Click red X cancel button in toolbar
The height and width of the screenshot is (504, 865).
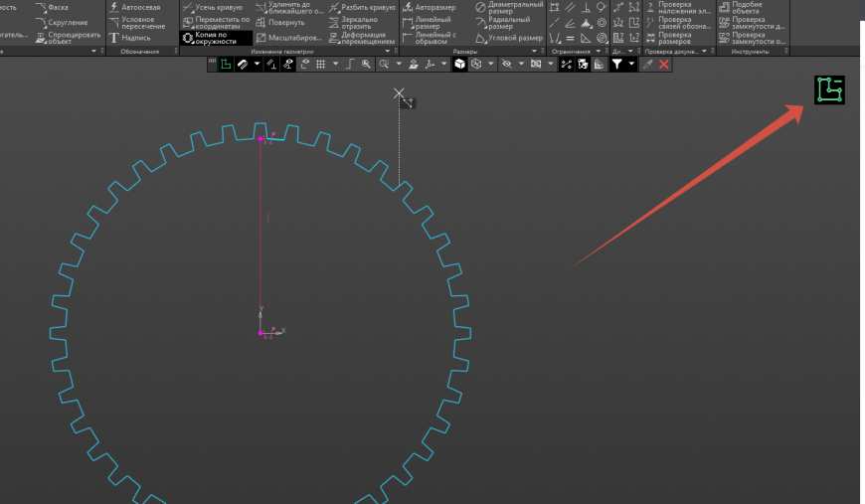(x=664, y=65)
